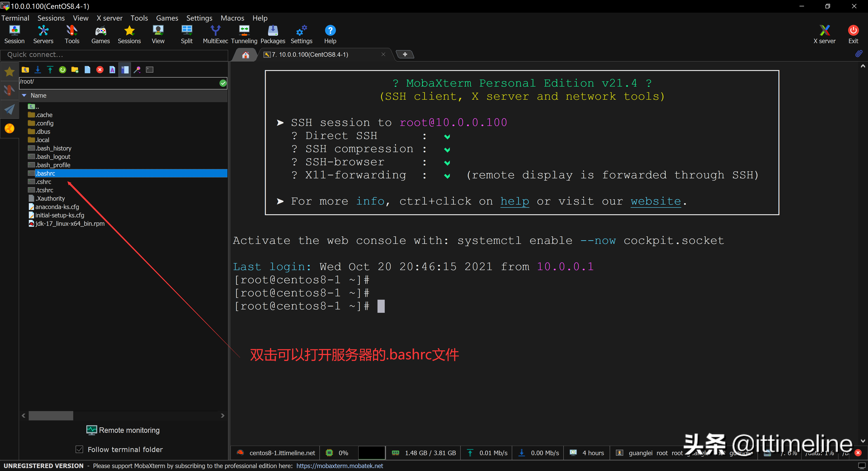Image resolution: width=868 pixels, height=471 pixels.
Task: Enable MultiExec mode from toolbar
Action: (215, 34)
